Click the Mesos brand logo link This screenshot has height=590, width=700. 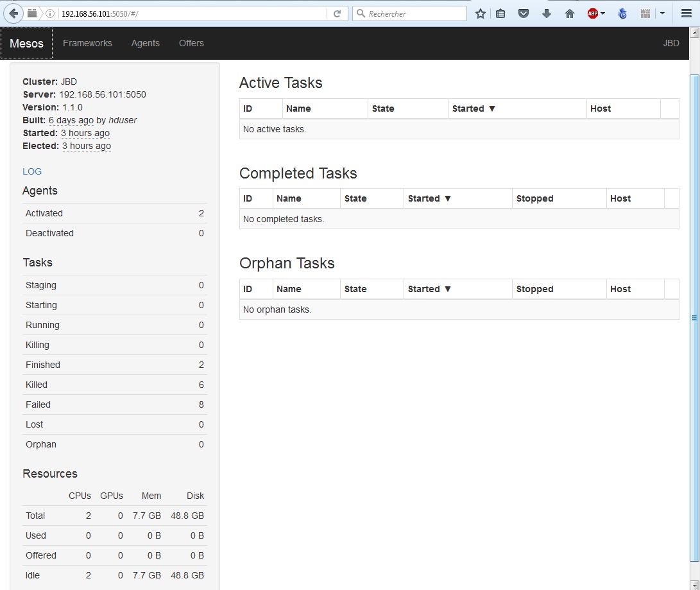[x=26, y=44]
